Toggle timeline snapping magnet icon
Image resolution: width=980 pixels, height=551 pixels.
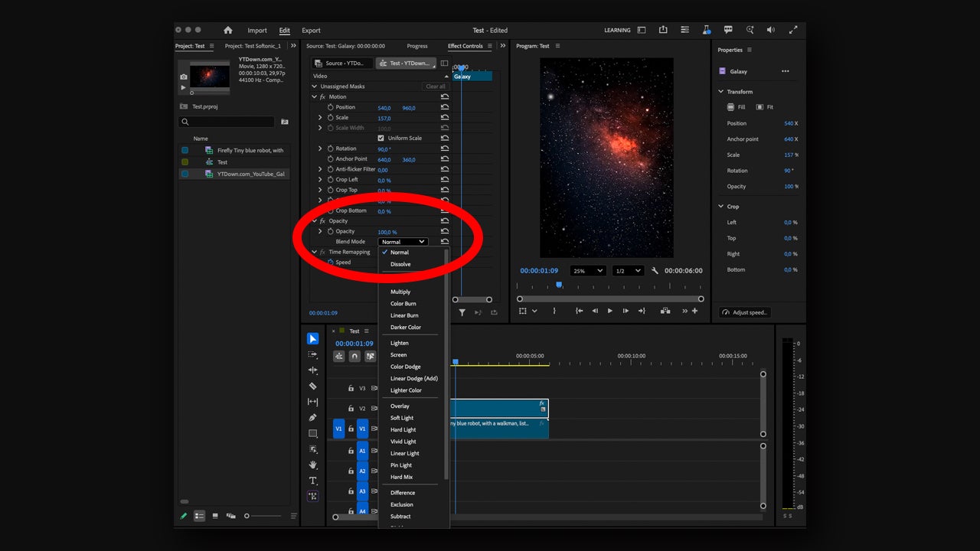354,356
